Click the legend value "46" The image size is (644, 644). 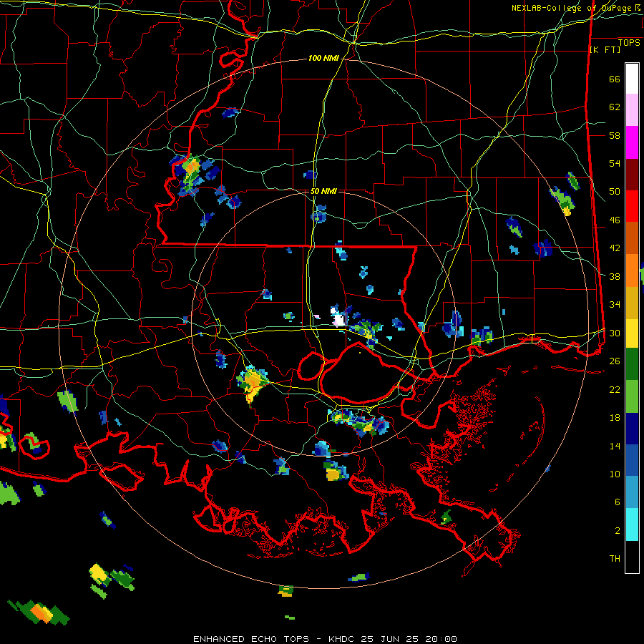[x=615, y=220]
